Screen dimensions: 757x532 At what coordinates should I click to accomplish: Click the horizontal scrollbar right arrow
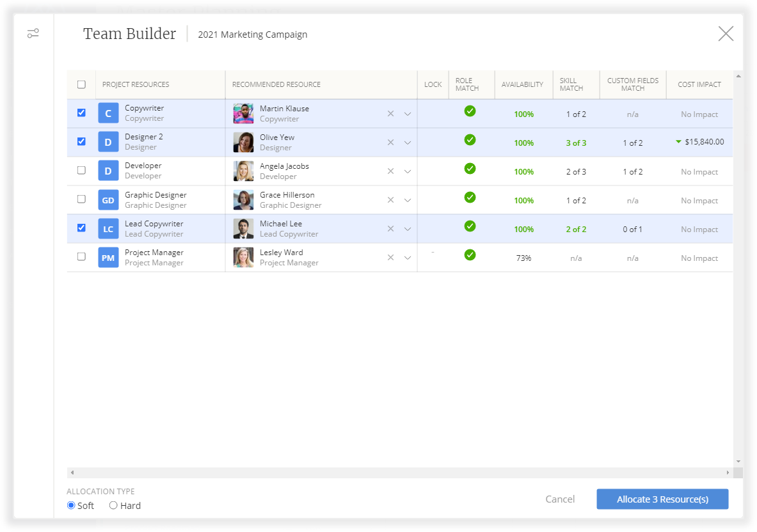[x=727, y=472]
